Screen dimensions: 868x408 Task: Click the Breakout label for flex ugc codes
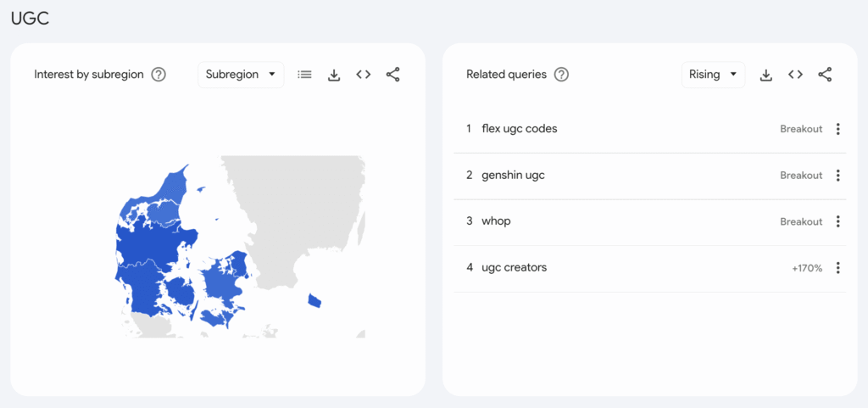801,129
